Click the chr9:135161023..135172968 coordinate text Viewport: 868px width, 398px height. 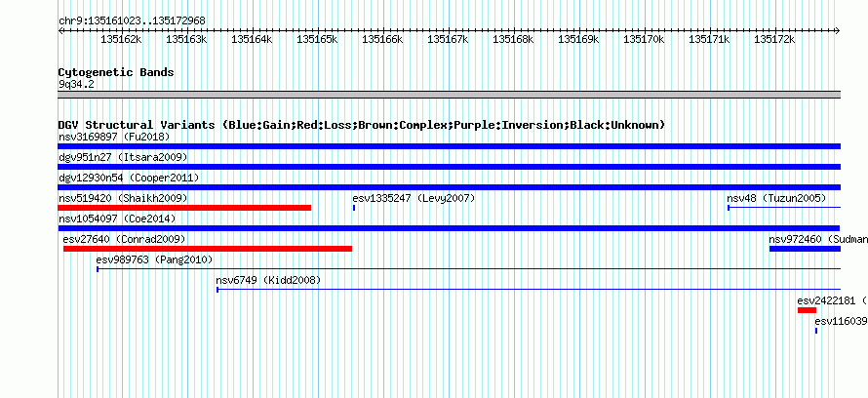tap(132, 21)
